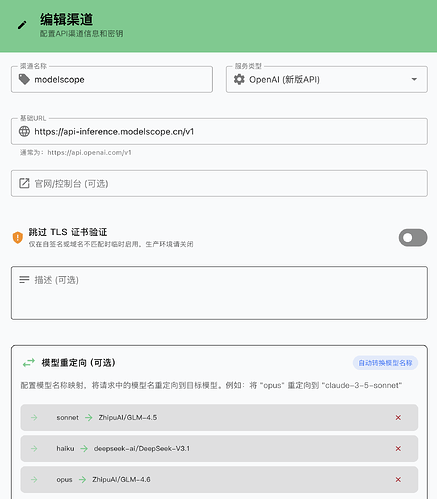Image resolution: width=437 pixels, height=499 pixels.
Task: Click the sonnet source model name
Action: click(67, 417)
